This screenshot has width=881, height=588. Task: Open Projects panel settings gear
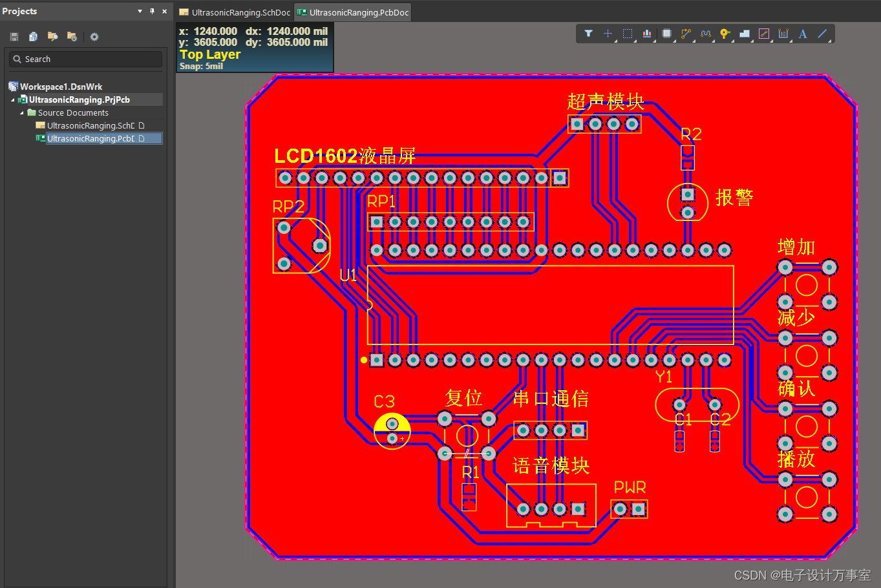click(94, 37)
